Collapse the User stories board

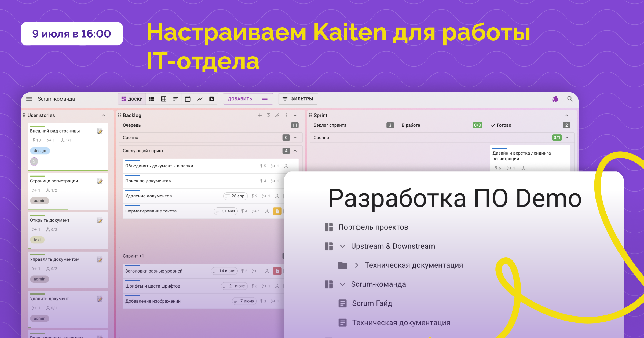coord(104,115)
